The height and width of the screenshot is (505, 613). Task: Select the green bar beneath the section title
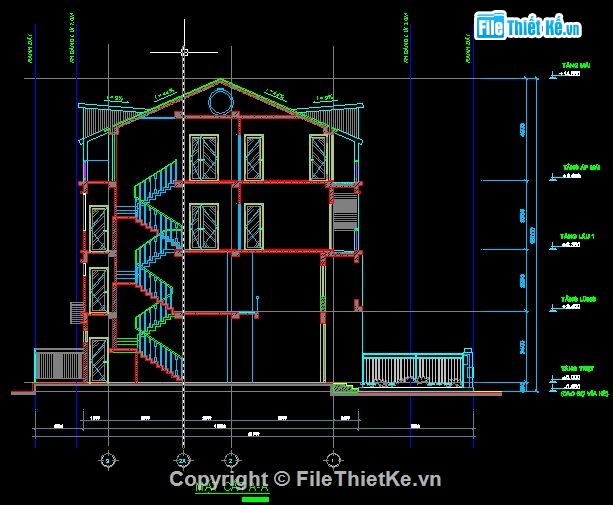(x=256, y=499)
